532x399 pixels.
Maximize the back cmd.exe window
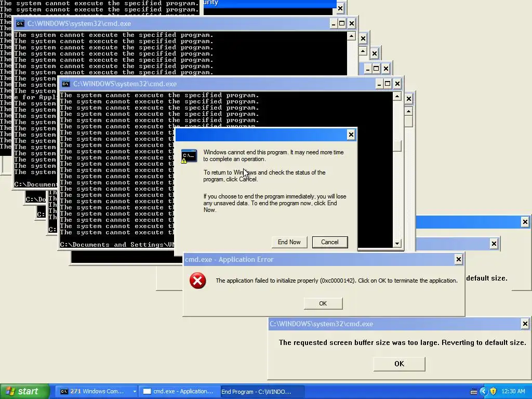[x=342, y=23]
